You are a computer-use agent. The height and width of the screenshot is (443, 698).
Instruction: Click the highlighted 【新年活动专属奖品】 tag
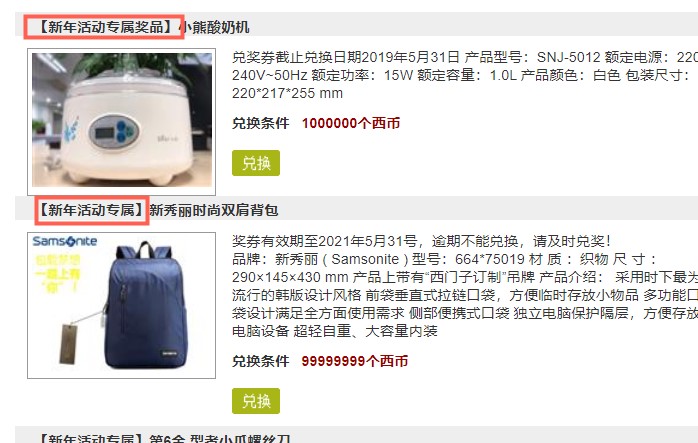(x=104, y=27)
